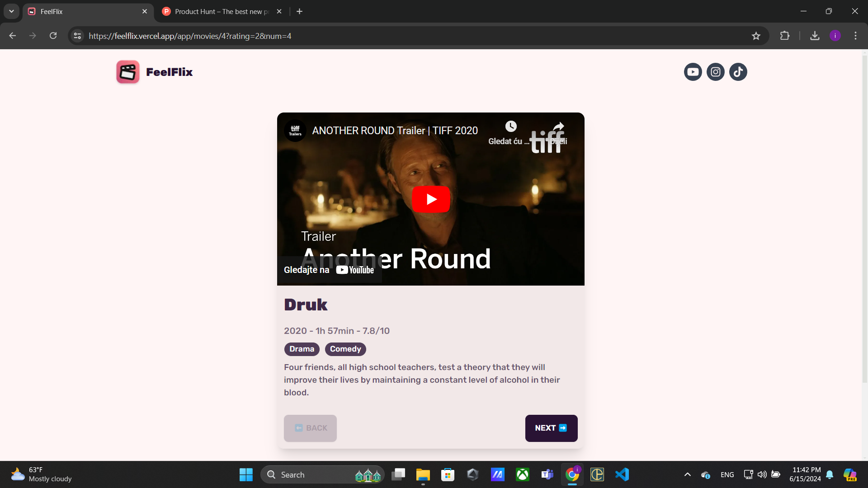Screen dimensions: 868x488
Task: Open FeelFlix YouTube channel icon
Action: (693, 72)
